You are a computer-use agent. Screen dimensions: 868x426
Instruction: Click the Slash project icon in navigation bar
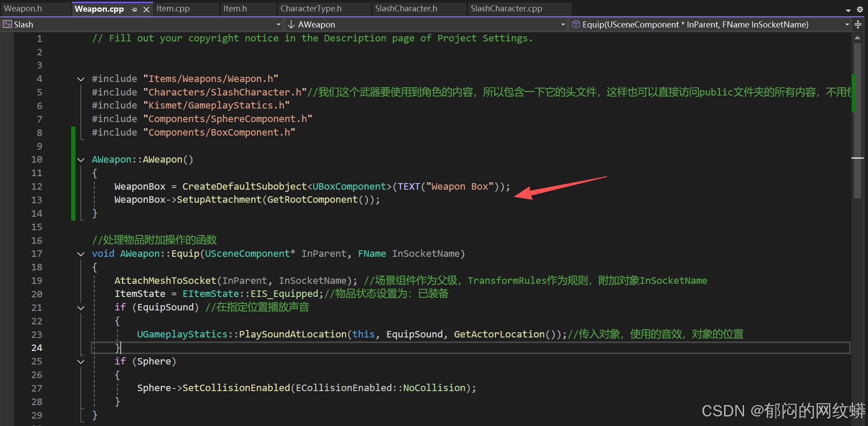pyautogui.click(x=7, y=24)
